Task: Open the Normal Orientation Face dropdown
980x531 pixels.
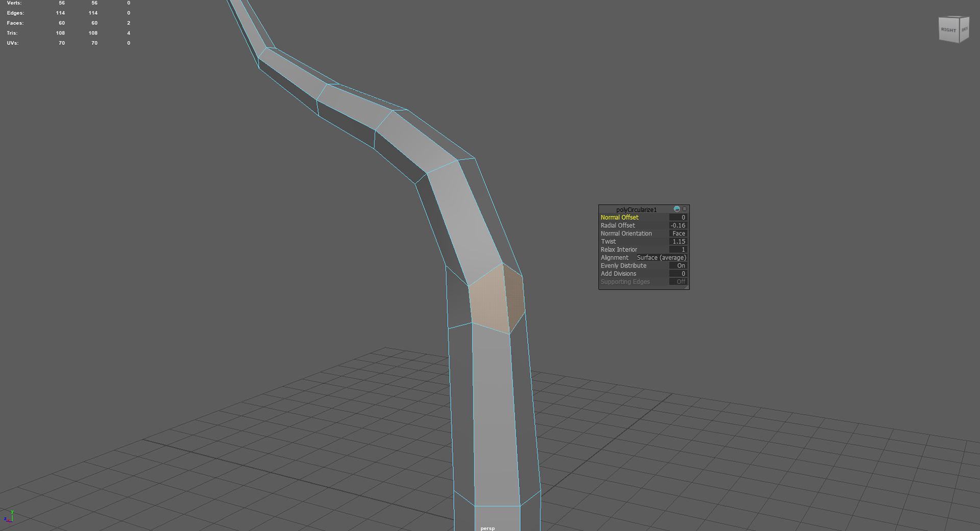Action: pyautogui.click(x=678, y=234)
